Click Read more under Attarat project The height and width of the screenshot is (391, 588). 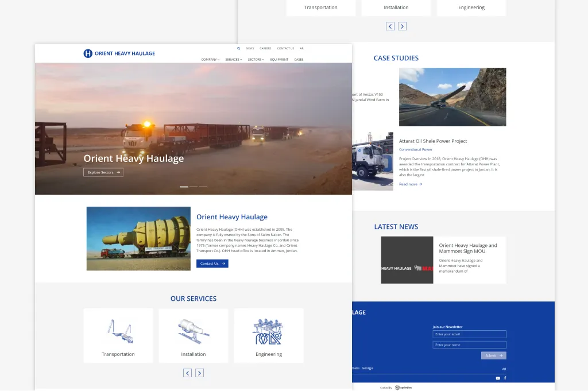click(x=410, y=184)
